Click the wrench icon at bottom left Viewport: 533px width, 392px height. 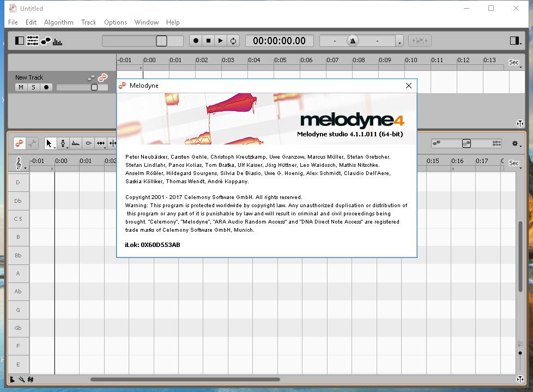pyautogui.click(x=21, y=379)
